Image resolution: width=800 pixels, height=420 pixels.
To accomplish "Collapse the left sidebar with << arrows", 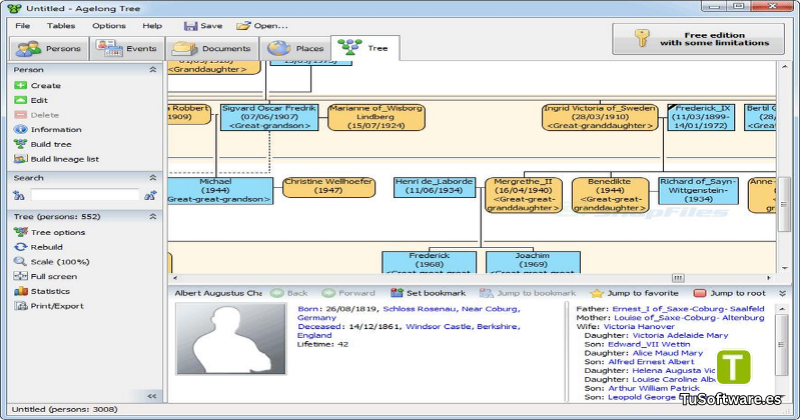I will [152, 396].
